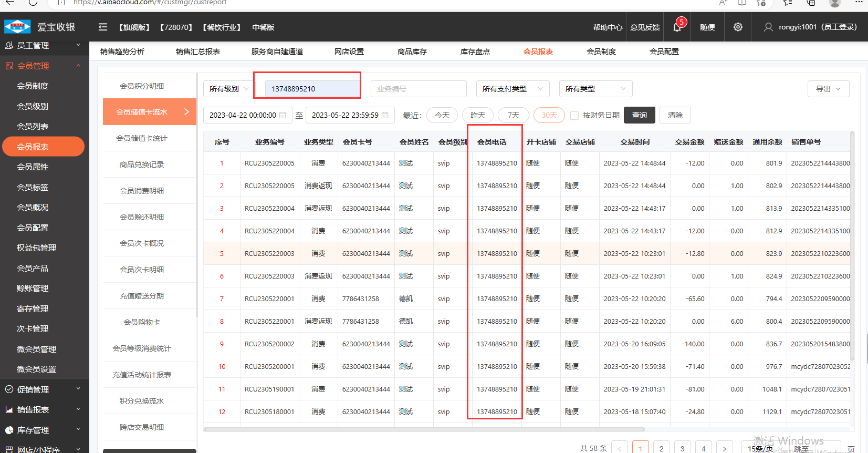Select the 30天 quick range

[549, 115]
